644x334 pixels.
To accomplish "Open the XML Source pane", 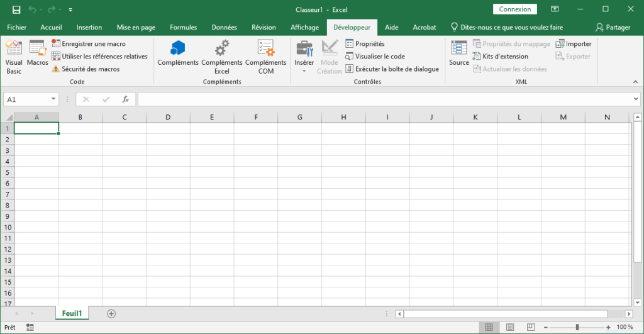I will pos(458,53).
